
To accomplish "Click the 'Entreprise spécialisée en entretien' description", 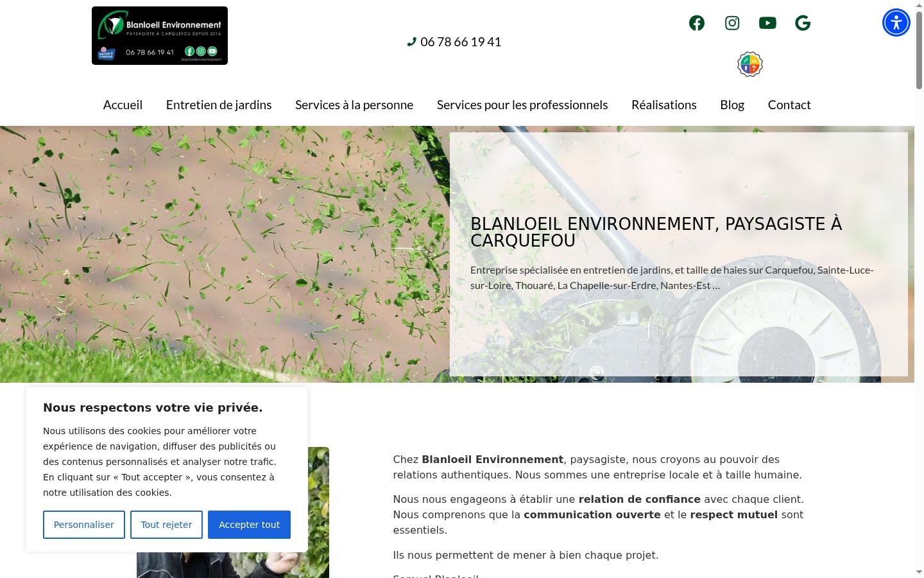I will pos(672,277).
